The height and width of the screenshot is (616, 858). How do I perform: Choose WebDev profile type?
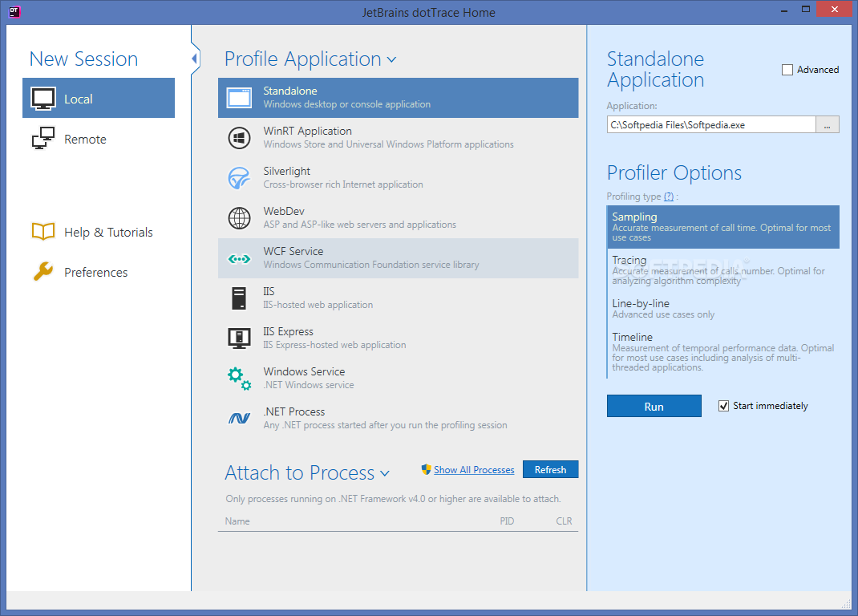[x=399, y=218]
